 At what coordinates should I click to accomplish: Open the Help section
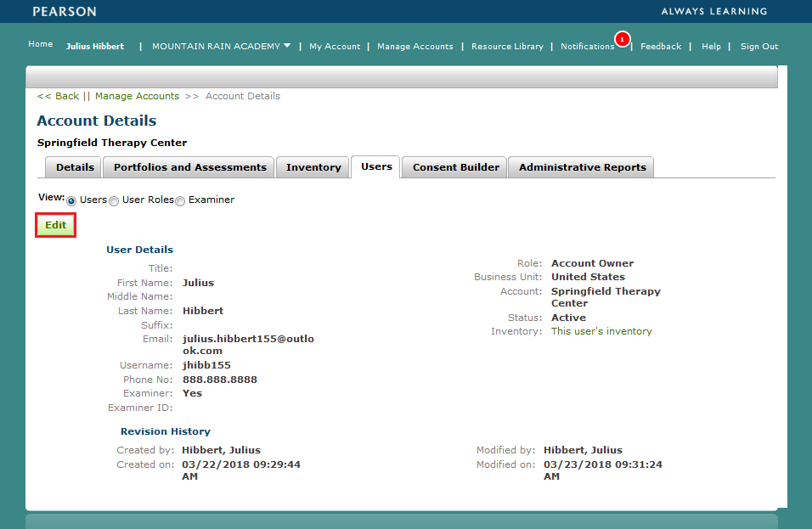[x=711, y=47]
